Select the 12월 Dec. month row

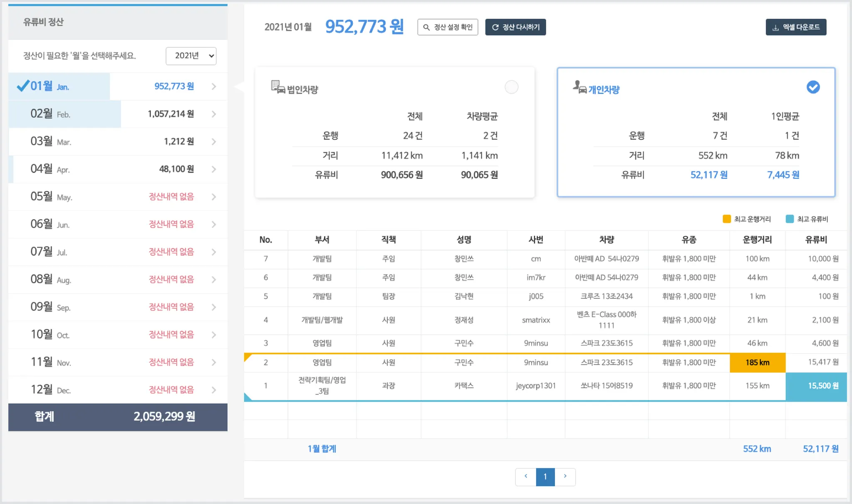coord(118,390)
